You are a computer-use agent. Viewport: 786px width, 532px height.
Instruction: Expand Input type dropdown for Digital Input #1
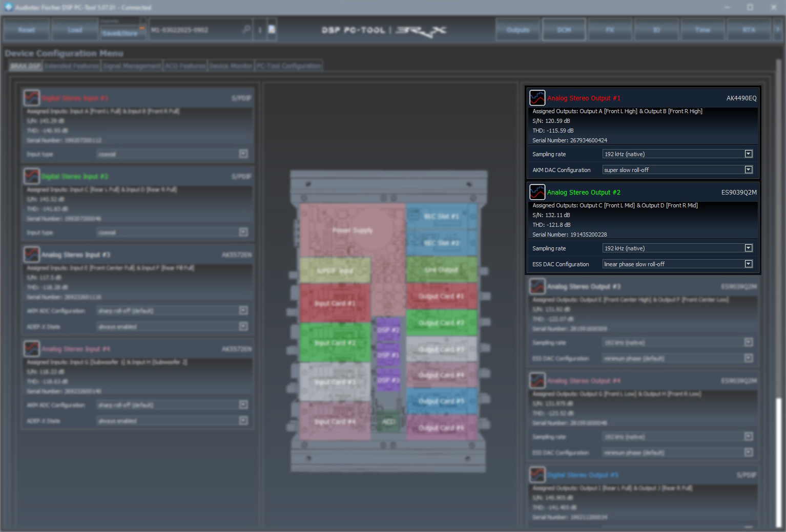[243, 154]
